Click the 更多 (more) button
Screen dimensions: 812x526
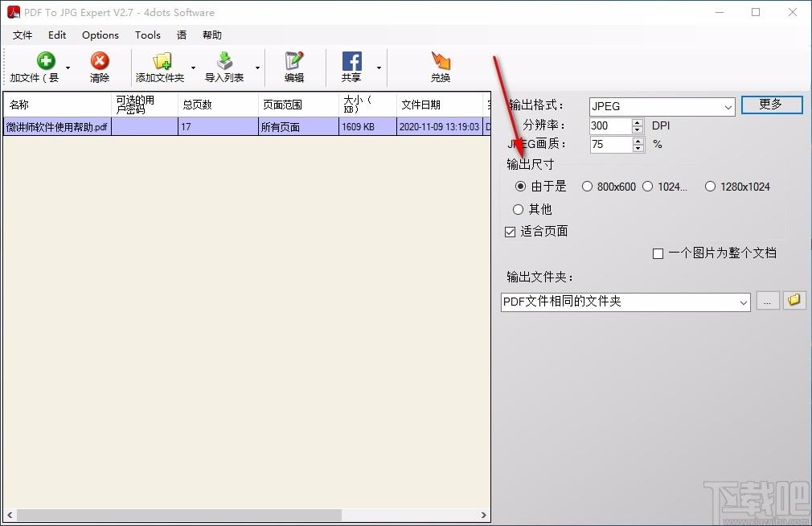[772, 105]
